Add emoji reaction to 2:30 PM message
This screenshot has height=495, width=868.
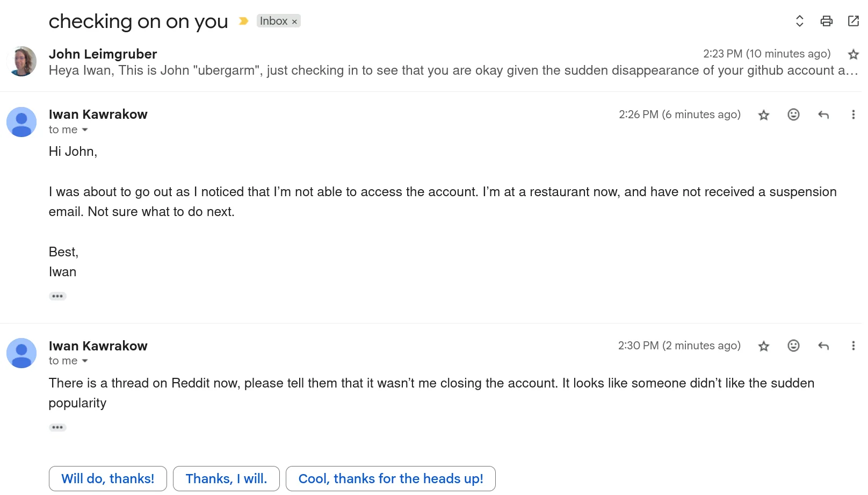pos(793,346)
